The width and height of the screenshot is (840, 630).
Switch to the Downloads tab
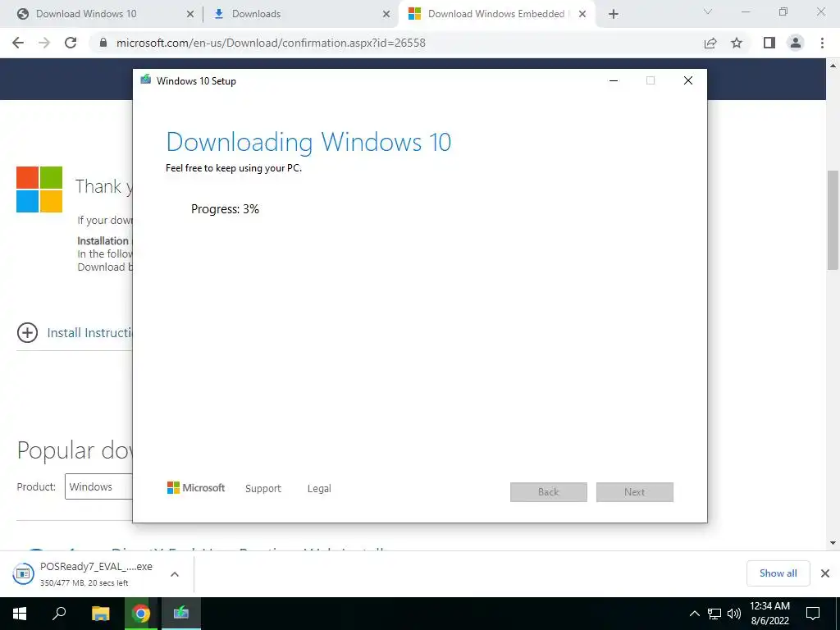(x=256, y=14)
